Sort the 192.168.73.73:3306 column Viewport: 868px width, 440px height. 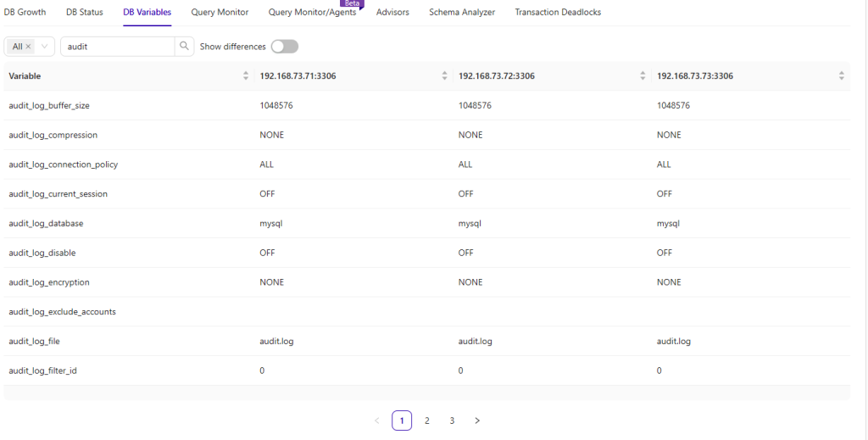[x=841, y=76]
